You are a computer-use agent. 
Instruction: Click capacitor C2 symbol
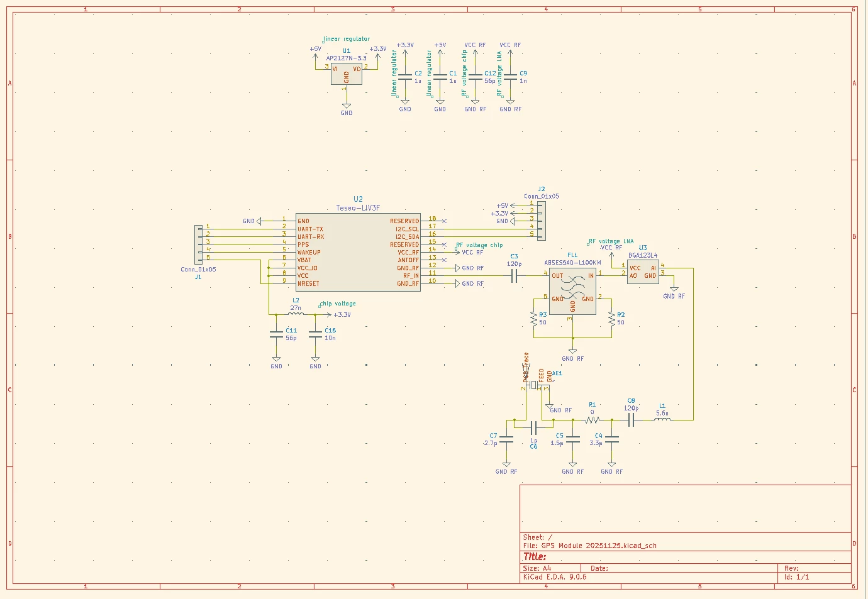(x=405, y=77)
